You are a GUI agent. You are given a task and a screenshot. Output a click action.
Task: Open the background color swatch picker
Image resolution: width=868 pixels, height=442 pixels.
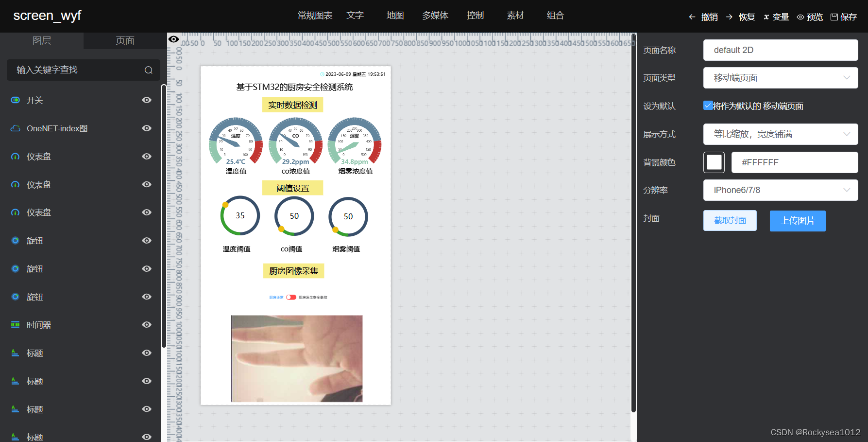pos(714,162)
